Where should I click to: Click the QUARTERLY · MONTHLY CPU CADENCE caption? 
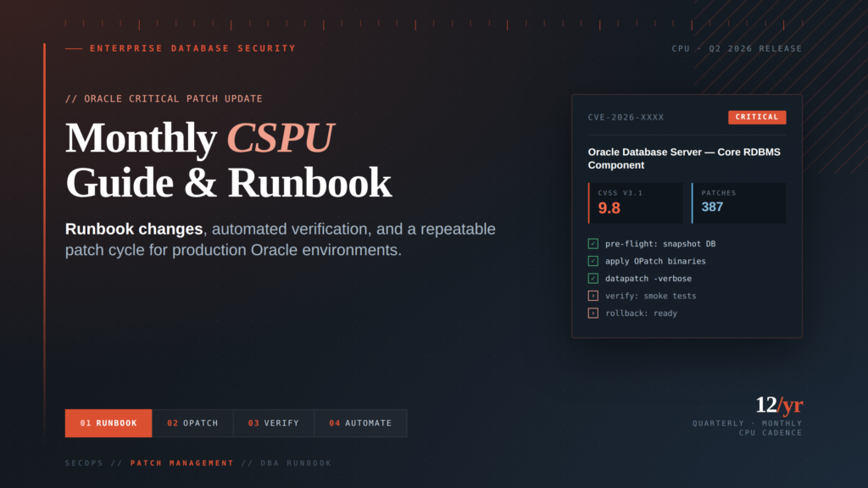click(748, 428)
